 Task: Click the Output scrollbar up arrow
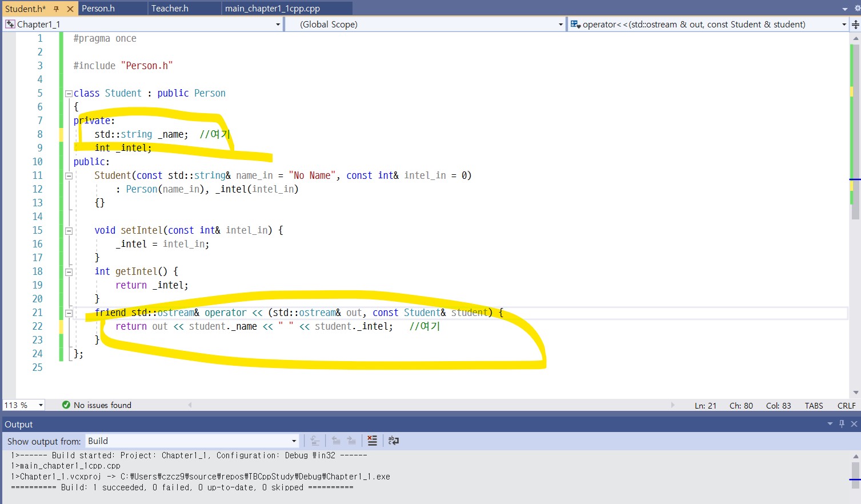pos(855,457)
